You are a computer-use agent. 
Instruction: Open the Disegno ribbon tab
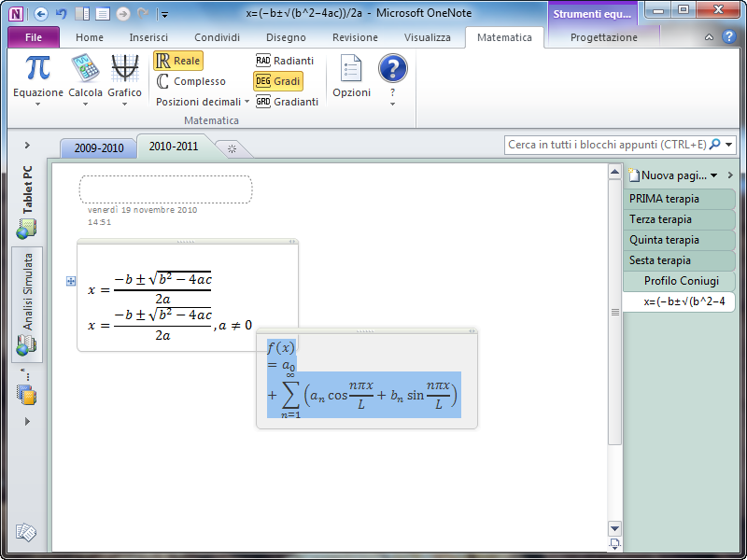tap(286, 37)
